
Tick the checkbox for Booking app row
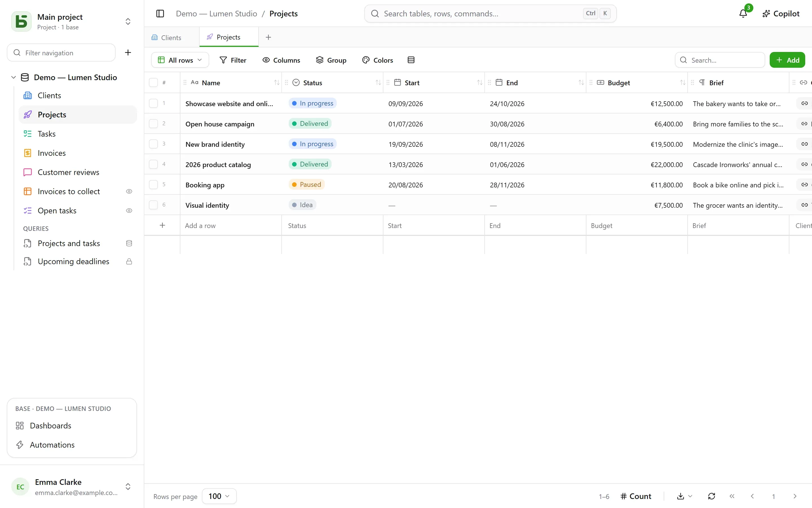click(153, 185)
